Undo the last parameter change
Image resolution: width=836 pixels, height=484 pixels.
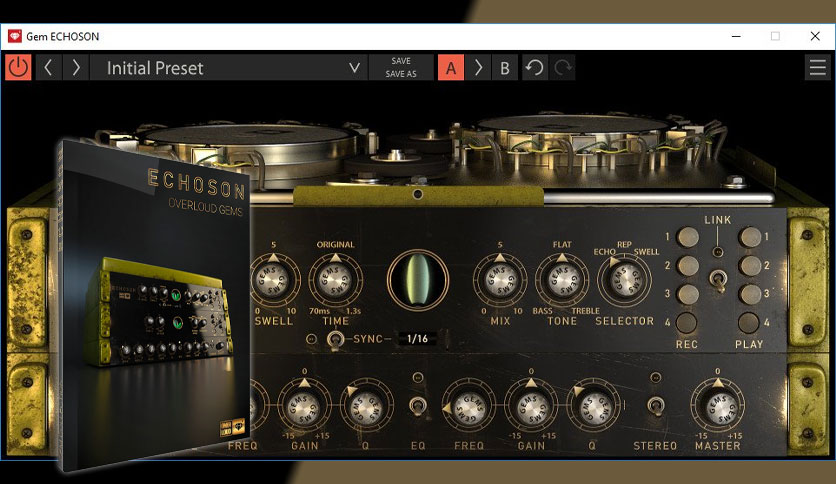[x=534, y=68]
